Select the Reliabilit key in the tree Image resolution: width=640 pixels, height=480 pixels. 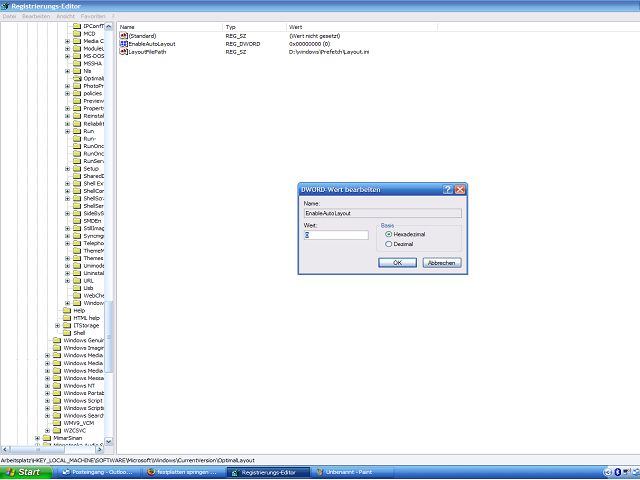(93, 124)
